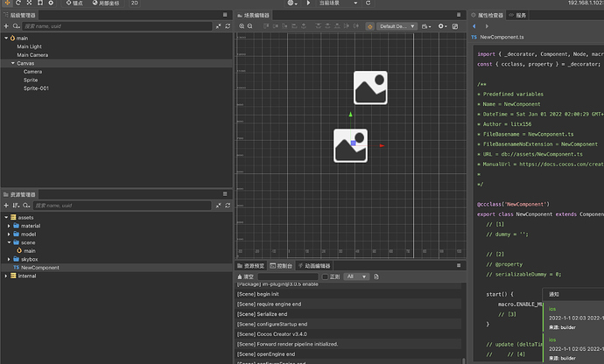Expand the internal database folder
The width and height of the screenshot is (604, 364).
(x=6, y=276)
